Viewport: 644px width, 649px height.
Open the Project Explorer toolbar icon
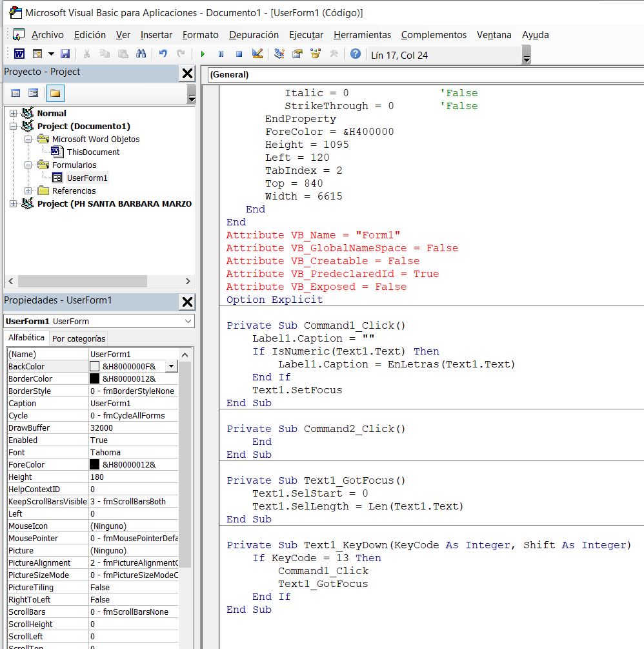click(x=279, y=54)
